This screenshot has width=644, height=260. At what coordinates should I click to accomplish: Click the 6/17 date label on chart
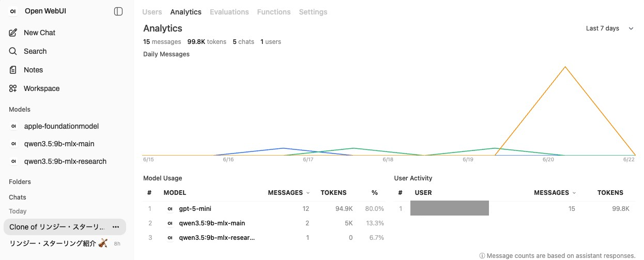[308, 160]
